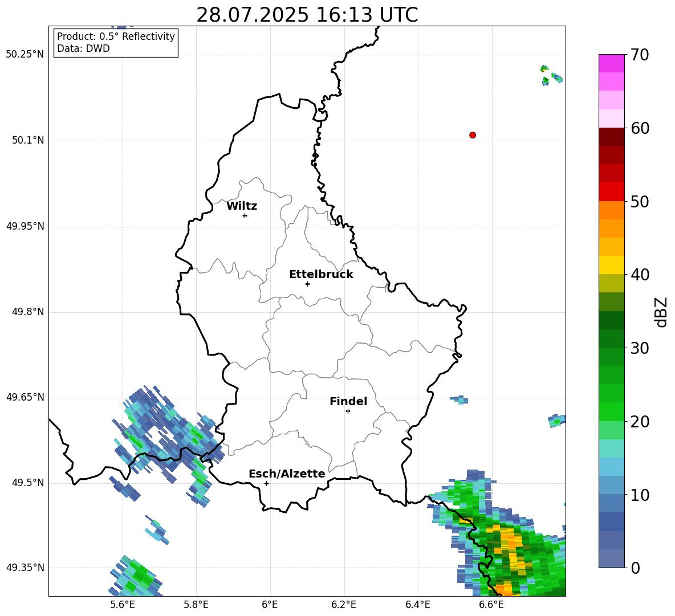Screen dimensions: 675x616
Task: Click the colorbar 20 tick label
Action: (x=640, y=422)
